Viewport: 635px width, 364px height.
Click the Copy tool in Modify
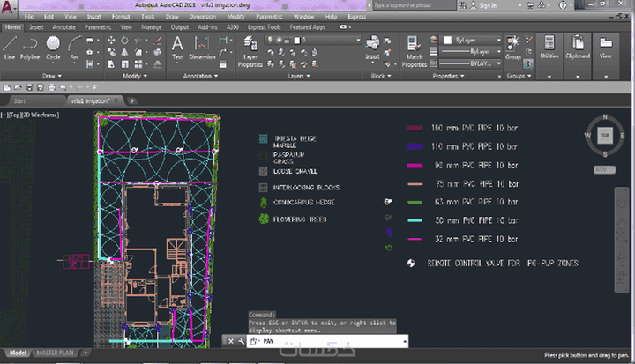[x=111, y=52]
